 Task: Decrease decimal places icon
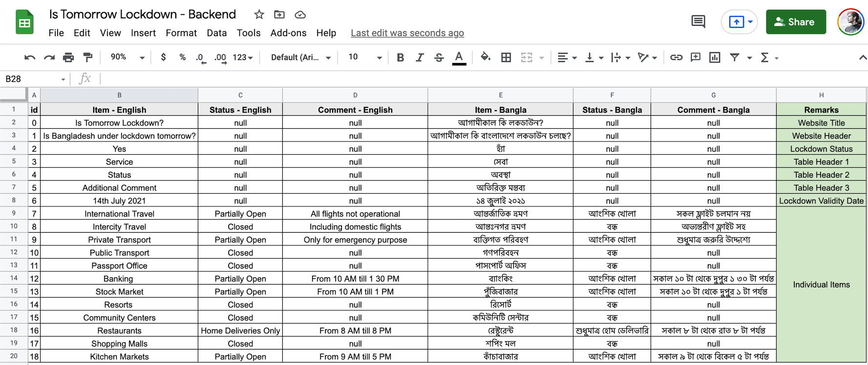(201, 58)
